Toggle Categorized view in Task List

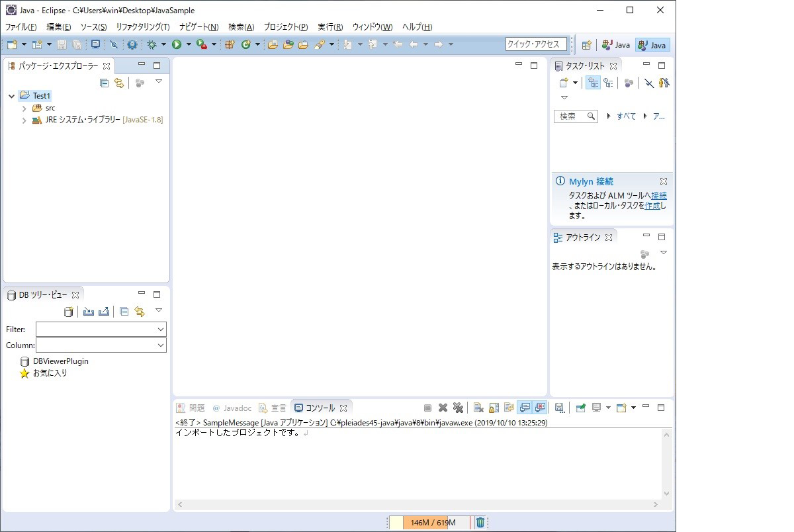coord(594,83)
